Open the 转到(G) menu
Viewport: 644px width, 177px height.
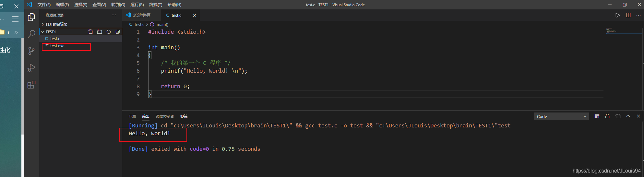118,5
